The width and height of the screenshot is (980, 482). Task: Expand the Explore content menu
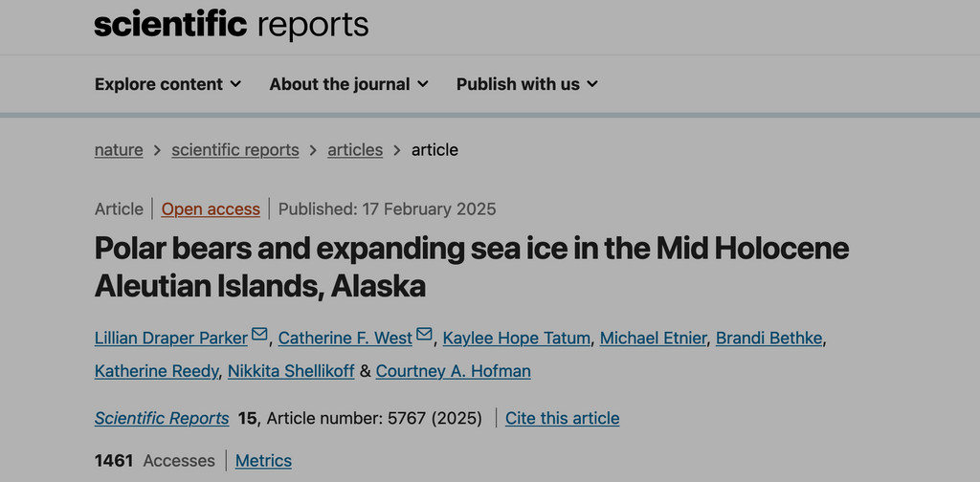167,84
